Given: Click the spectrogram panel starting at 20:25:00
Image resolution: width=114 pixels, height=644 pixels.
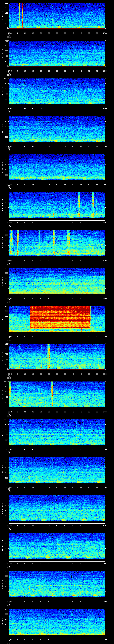Looking at the screenshot, I should (57, 357).
